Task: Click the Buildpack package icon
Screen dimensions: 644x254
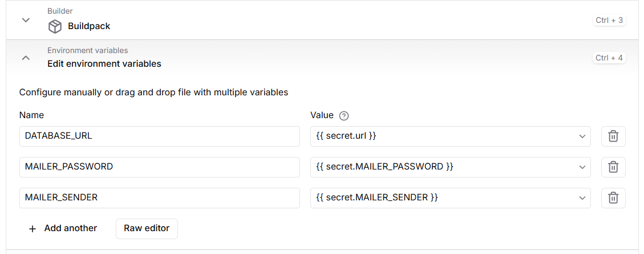Action: pyautogui.click(x=55, y=26)
